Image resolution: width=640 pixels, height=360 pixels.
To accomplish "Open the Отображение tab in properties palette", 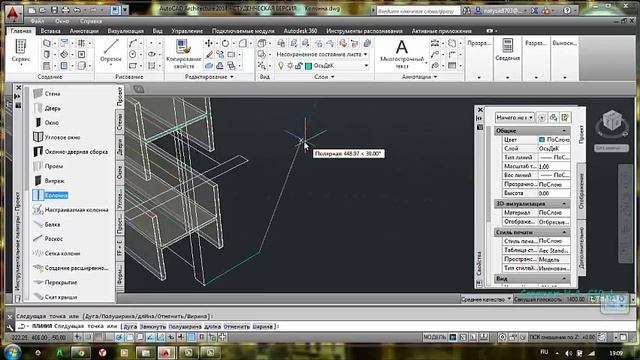I will (581, 191).
